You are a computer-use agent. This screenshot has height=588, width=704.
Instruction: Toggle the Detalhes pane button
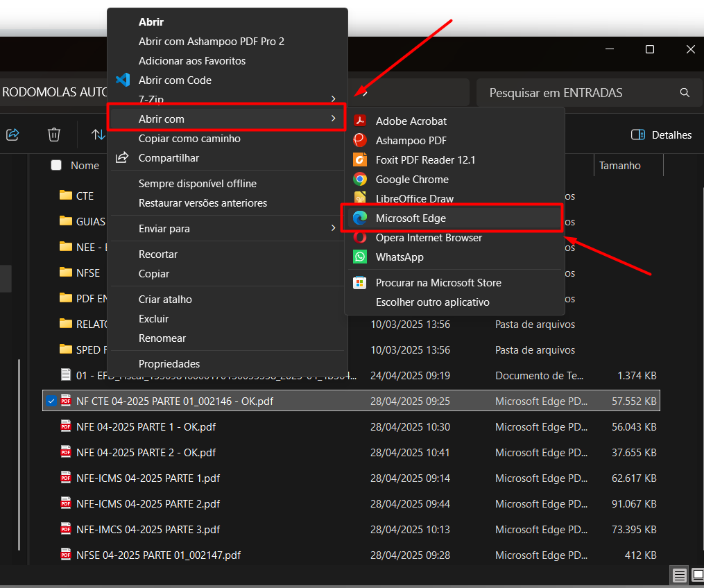coord(661,135)
